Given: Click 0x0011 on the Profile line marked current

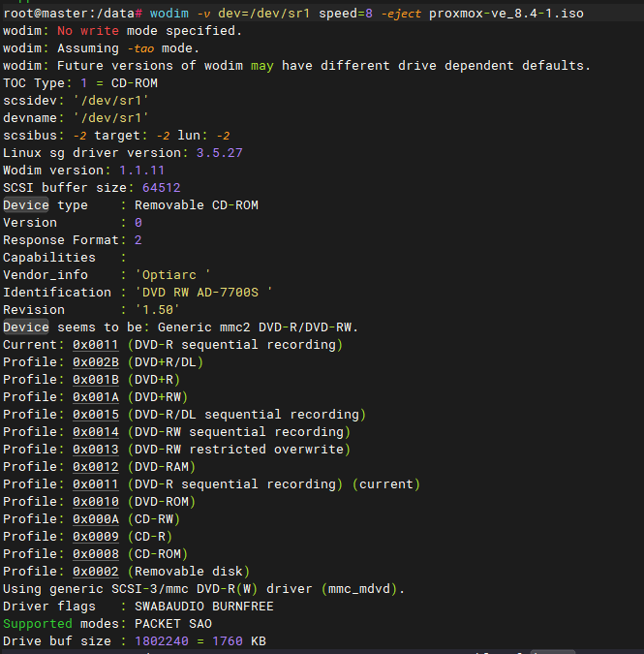Looking at the screenshot, I should tap(96, 484).
